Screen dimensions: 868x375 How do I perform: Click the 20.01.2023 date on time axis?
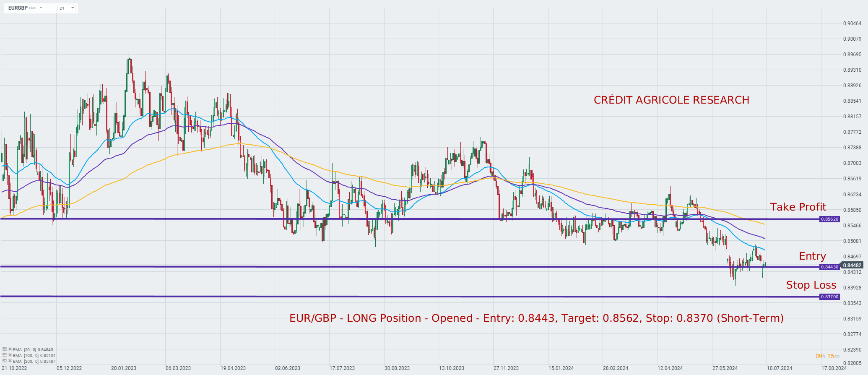[124, 368]
